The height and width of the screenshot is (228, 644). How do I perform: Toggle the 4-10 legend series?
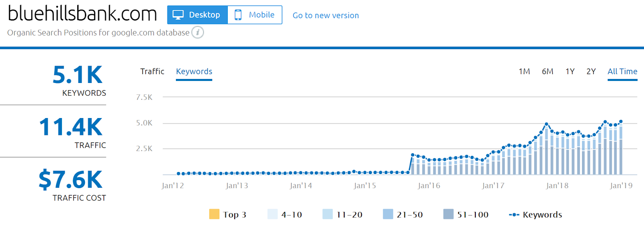(285, 214)
